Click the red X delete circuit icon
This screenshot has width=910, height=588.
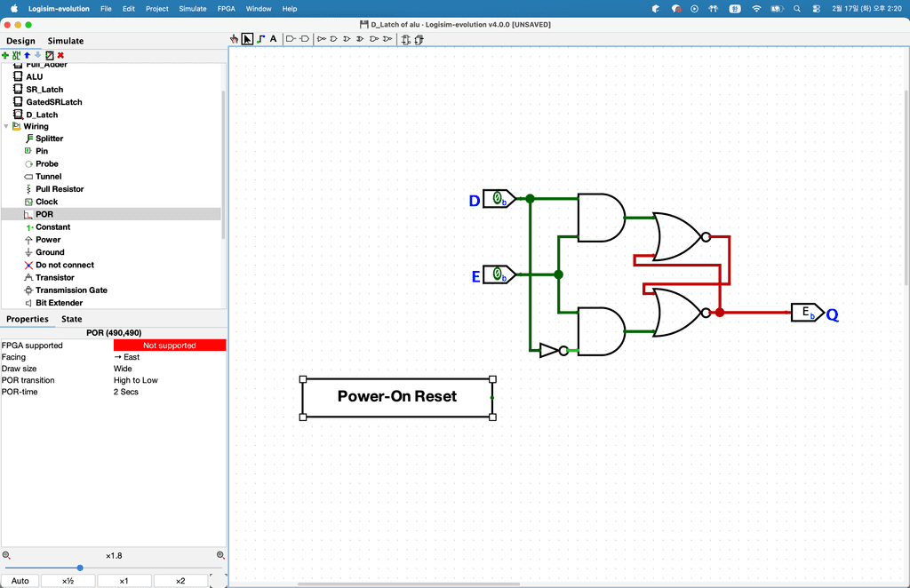60,55
